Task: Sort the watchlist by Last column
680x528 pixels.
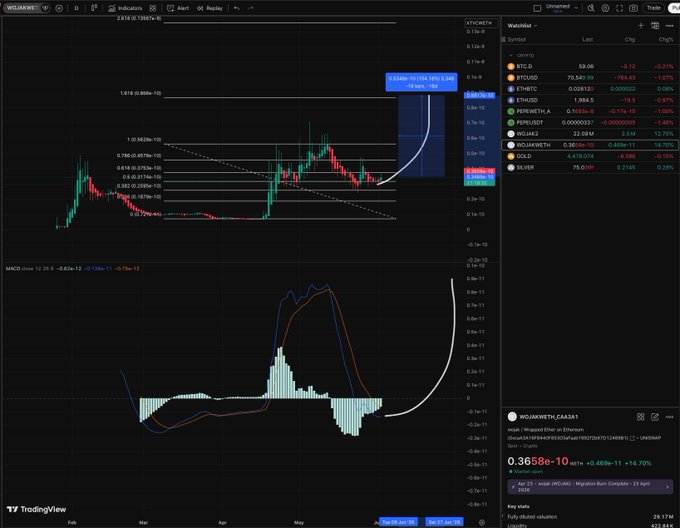Action: click(x=588, y=39)
